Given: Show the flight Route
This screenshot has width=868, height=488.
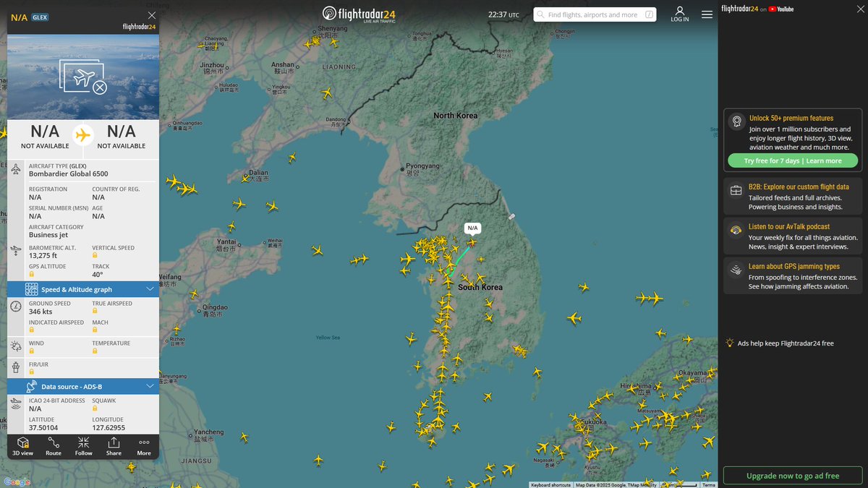Looking at the screenshot, I should 54,446.
